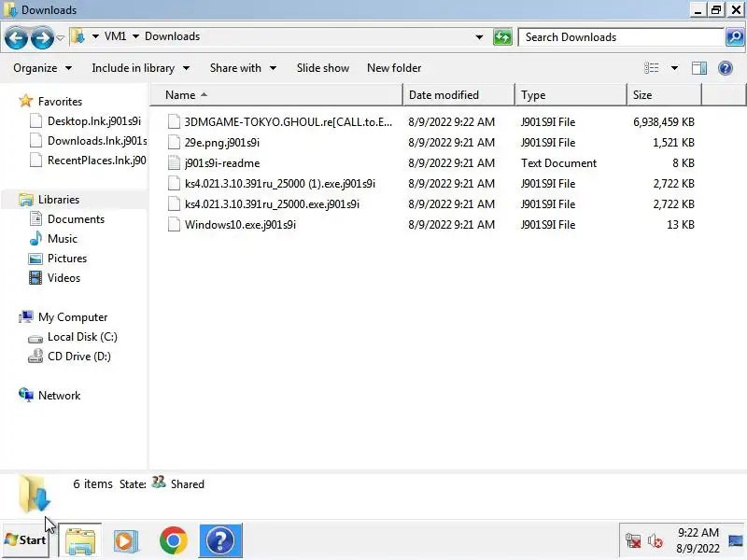Click the file icon of Windows10.exe.j901s9i
Viewport: 747px width, 560px height.
[x=174, y=224]
